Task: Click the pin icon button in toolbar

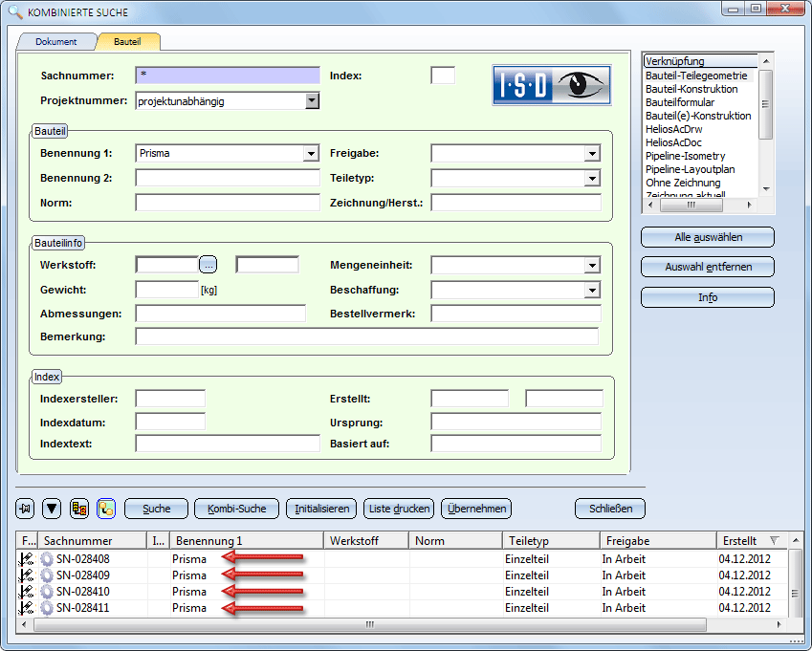Action: pos(26,509)
